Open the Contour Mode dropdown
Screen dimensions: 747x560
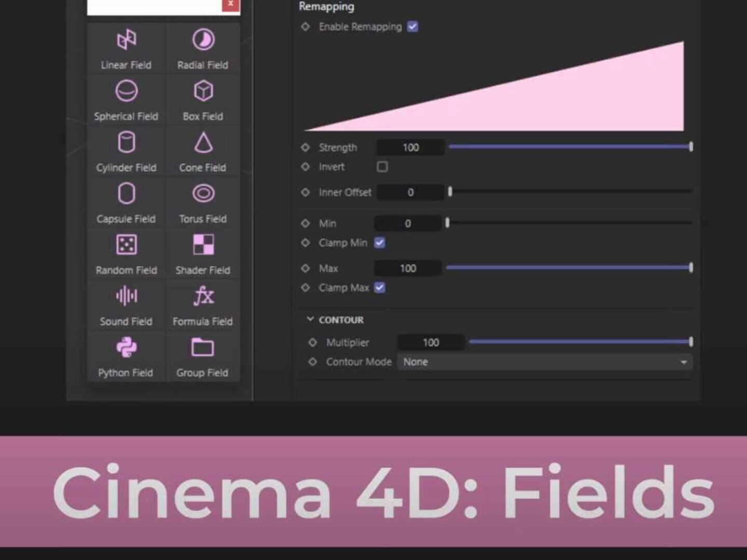coord(544,362)
